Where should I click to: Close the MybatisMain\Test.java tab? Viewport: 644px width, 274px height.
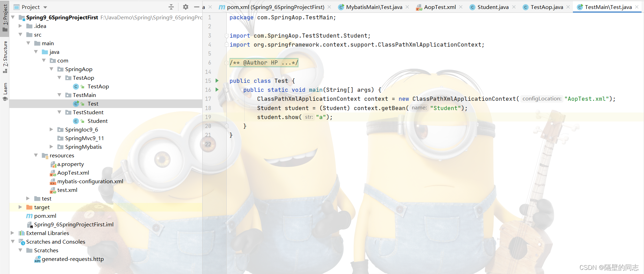(x=407, y=7)
